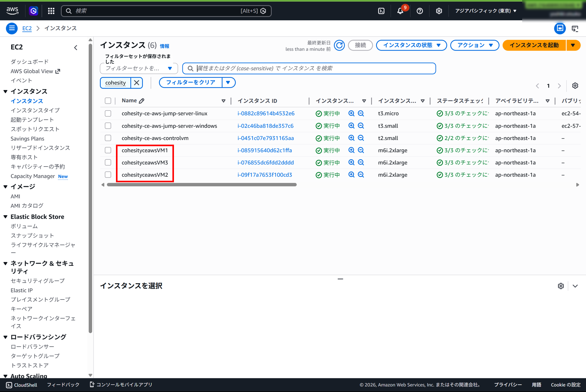Check the cohesityceawsVM1 row

pos(108,150)
